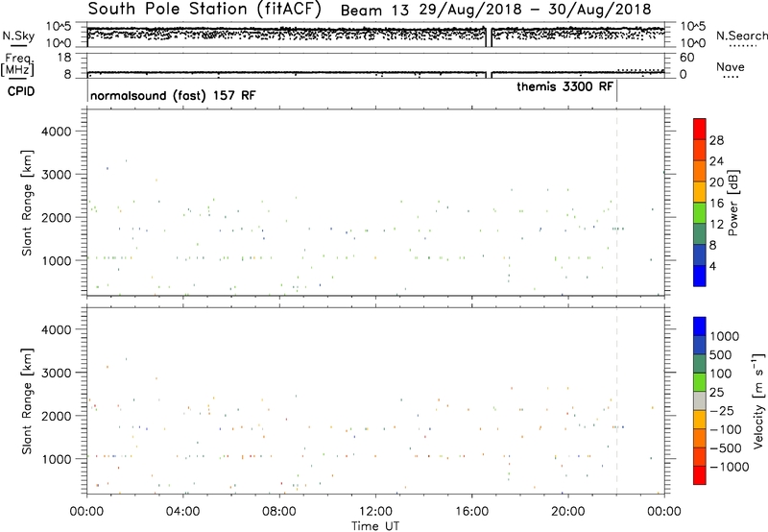Click the 1000 tick on the velocity panel axis
This screenshot has height=532, width=768.
(57, 458)
